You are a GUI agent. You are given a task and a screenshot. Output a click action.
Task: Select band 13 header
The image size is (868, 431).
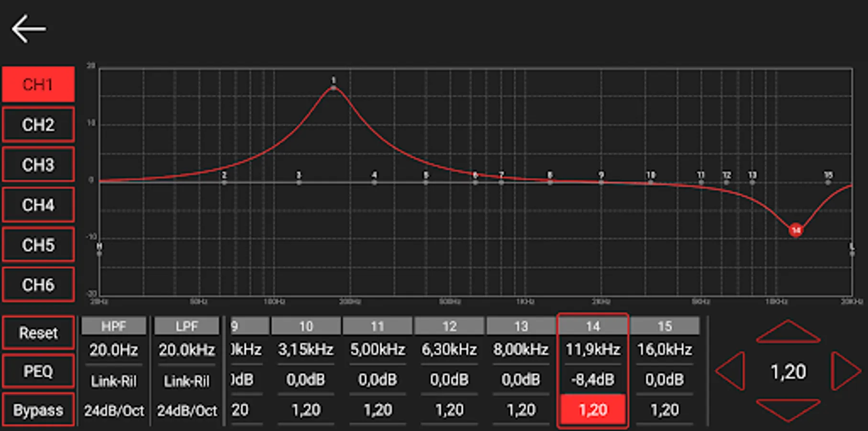coord(521,326)
